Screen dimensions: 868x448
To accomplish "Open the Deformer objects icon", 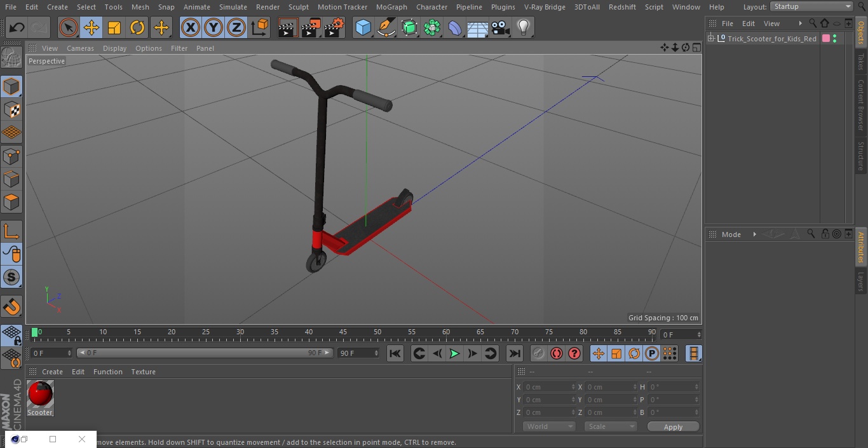I will click(x=455, y=27).
